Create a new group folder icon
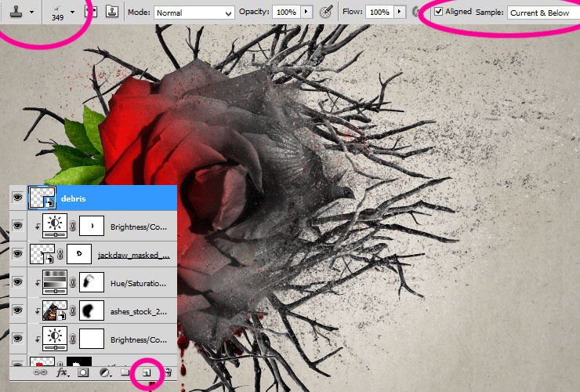Viewport: 580px width, 392px height. [125, 372]
